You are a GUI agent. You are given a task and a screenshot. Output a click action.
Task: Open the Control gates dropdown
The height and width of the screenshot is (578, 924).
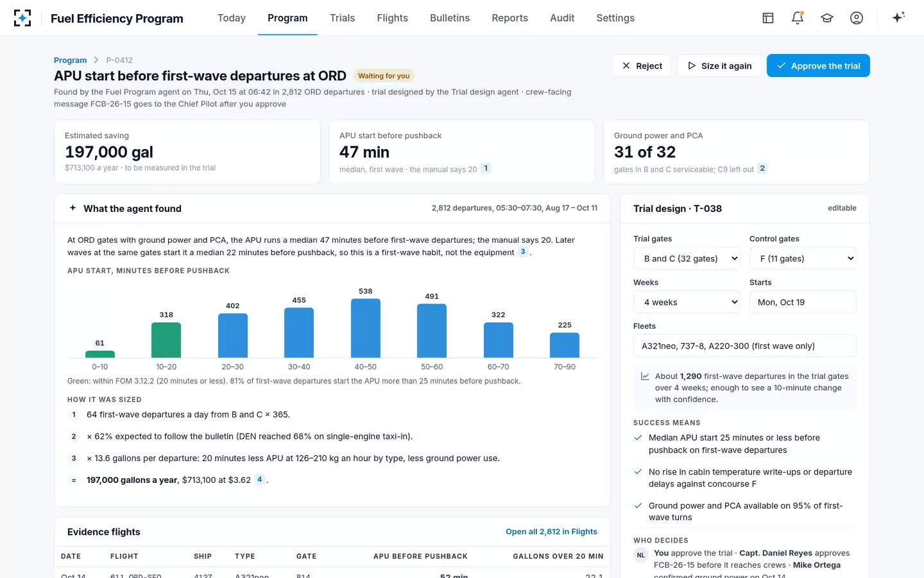803,258
